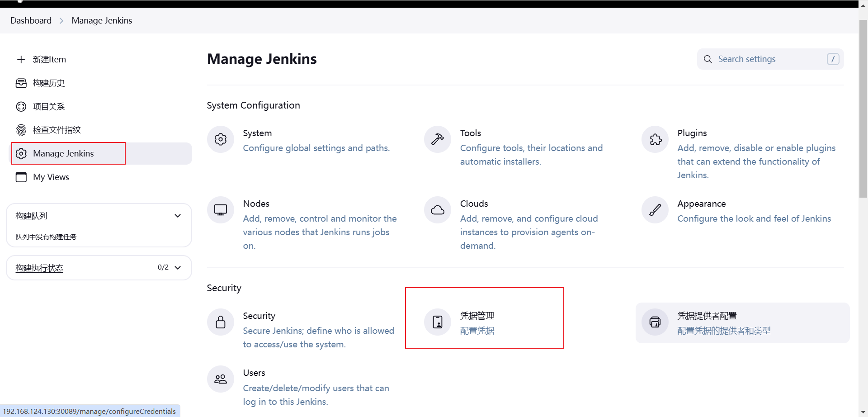The height and width of the screenshot is (417, 868).
Task: Click the 凭据管理 credential card icon
Action: coord(438,322)
